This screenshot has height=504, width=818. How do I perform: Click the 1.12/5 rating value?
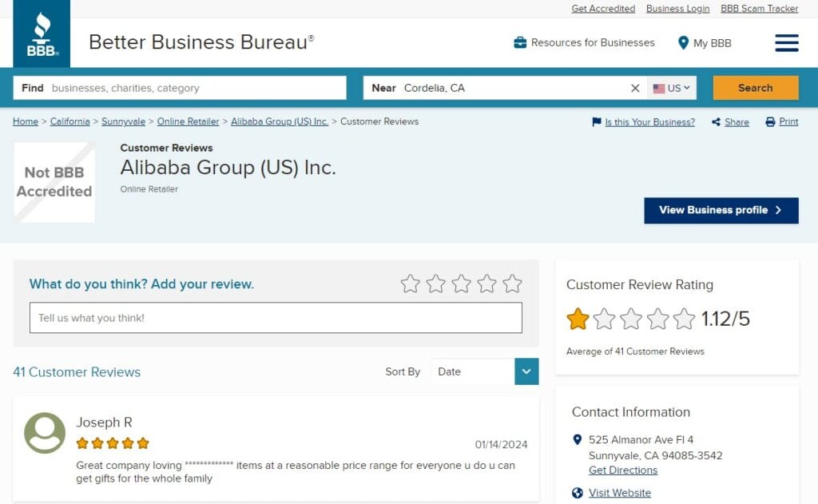click(x=725, y=319)
